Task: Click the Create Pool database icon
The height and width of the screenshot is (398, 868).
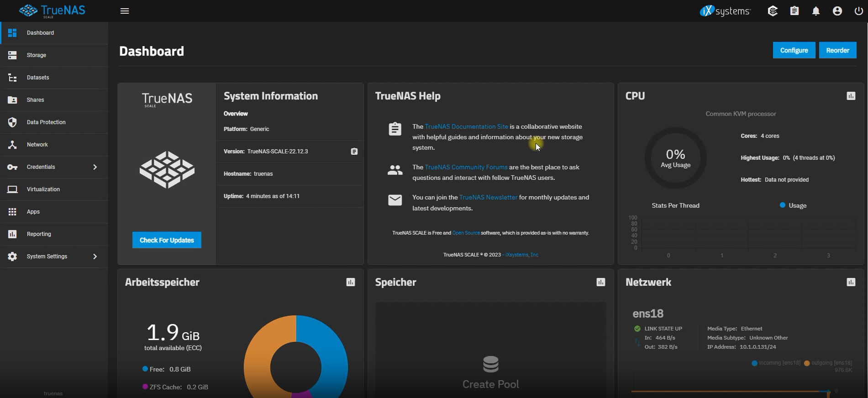Action: pos(491,364)
